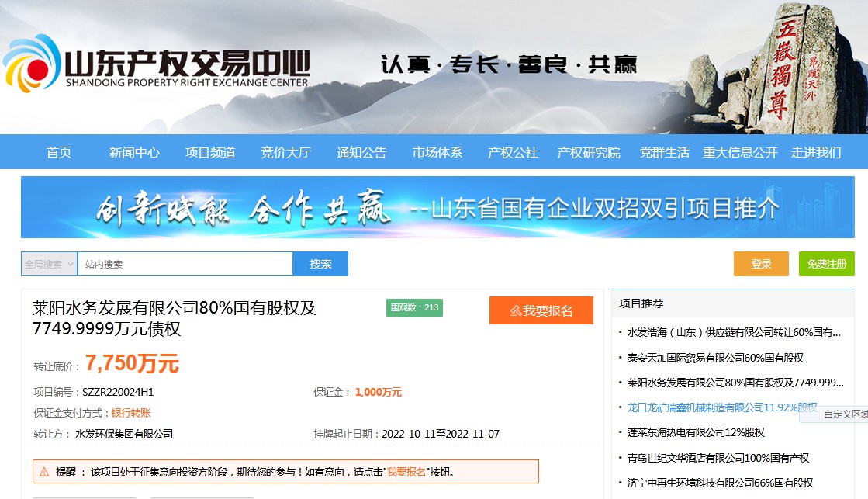
Task: Click the project number SZZR220024H1
Action: (x=118, y=392)
